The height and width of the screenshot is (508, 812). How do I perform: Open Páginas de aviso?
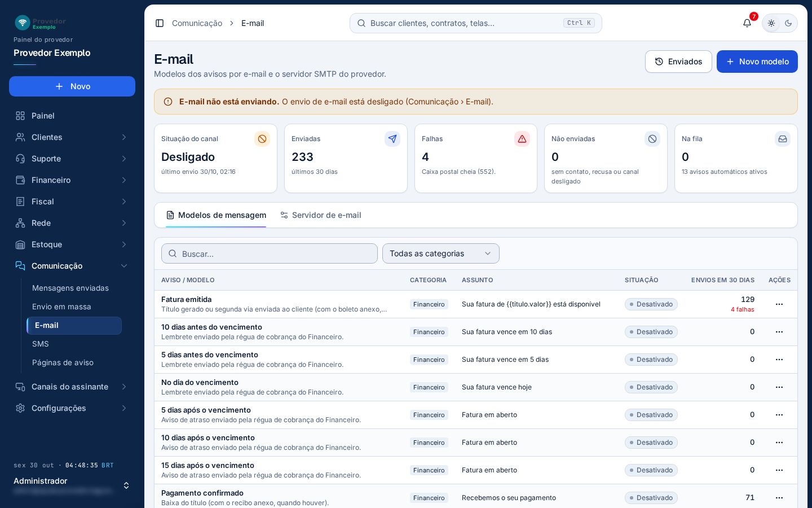74,362
